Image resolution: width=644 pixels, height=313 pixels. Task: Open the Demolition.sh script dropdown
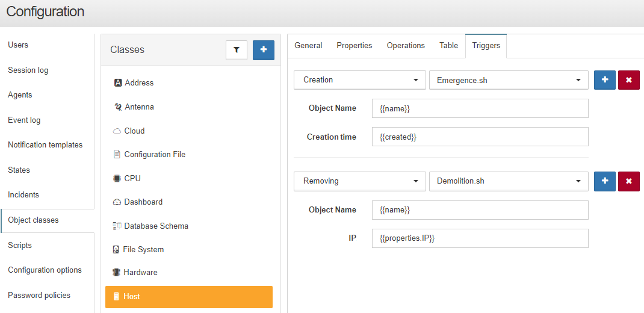coord(509,181)
